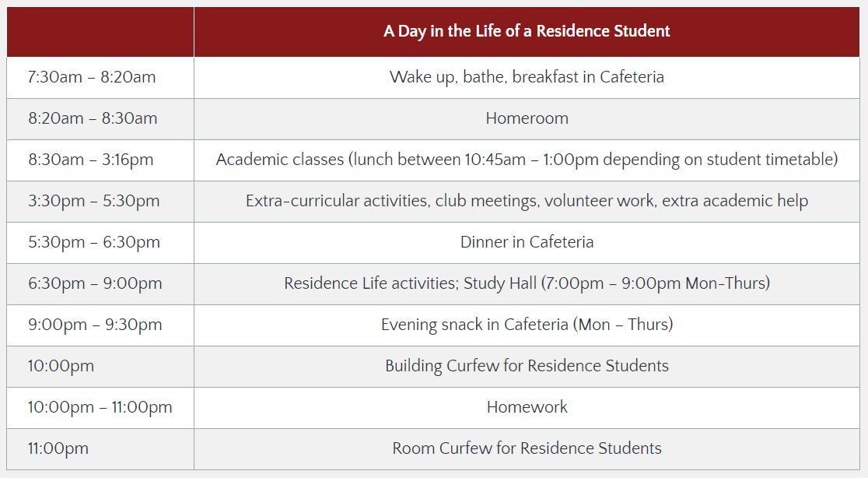Select the 5:30pm – 6:30pm time cell
The width and height of the screenshot is (868, 478).
94,242
